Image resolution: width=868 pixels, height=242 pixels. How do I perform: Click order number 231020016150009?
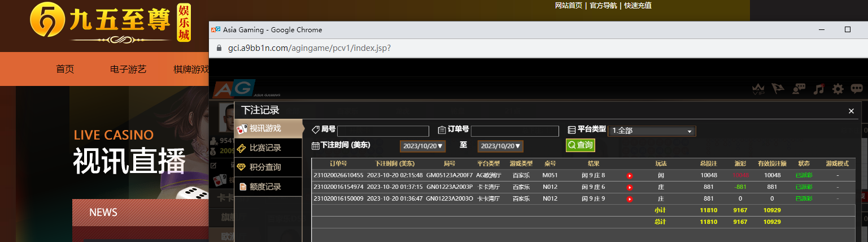(338, 199)
